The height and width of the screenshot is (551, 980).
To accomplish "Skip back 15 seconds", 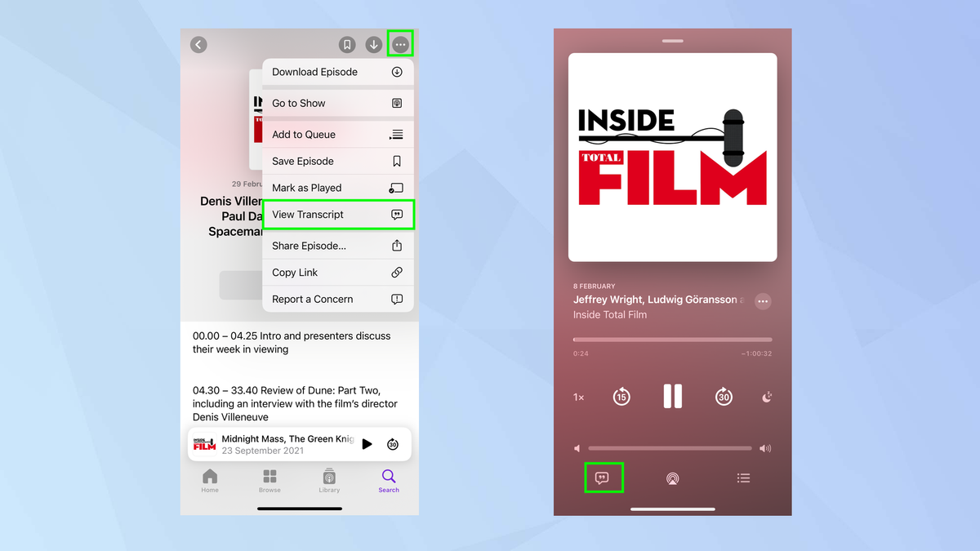I will point(621,396).
